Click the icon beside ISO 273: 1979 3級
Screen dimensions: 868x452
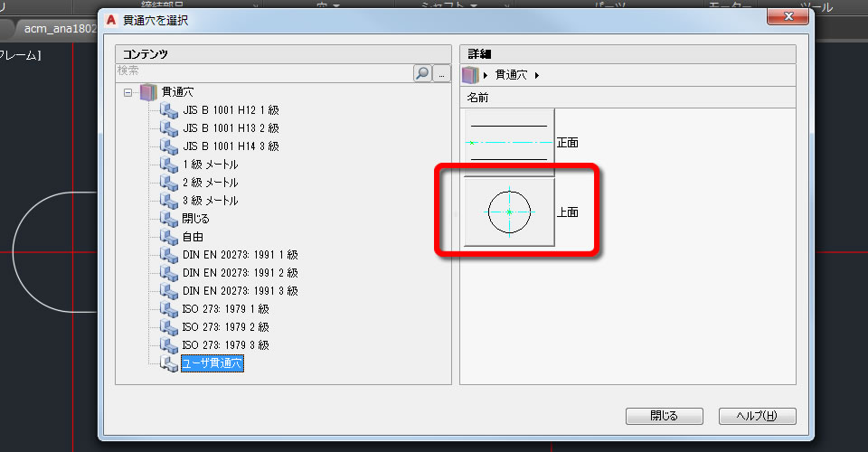click(169, 345)
